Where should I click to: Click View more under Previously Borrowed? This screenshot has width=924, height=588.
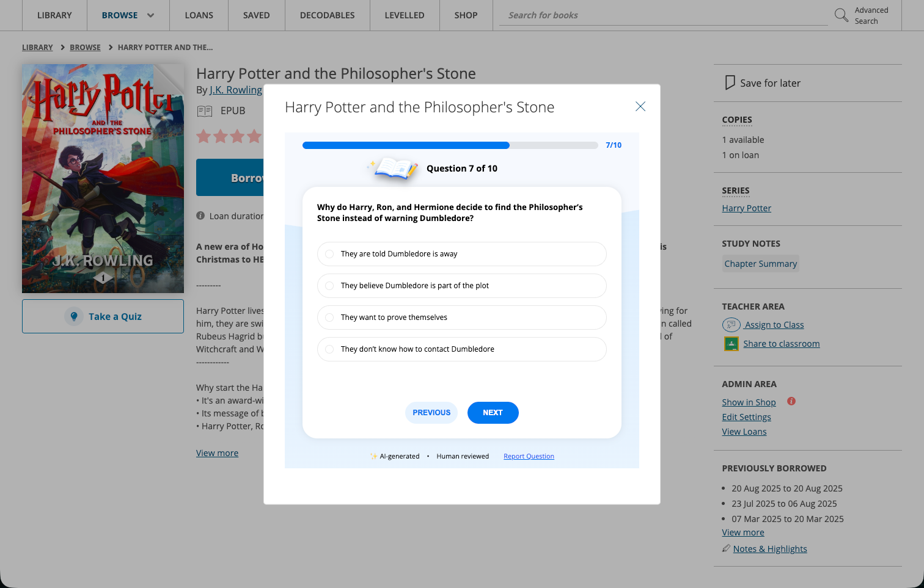(743, 532)
